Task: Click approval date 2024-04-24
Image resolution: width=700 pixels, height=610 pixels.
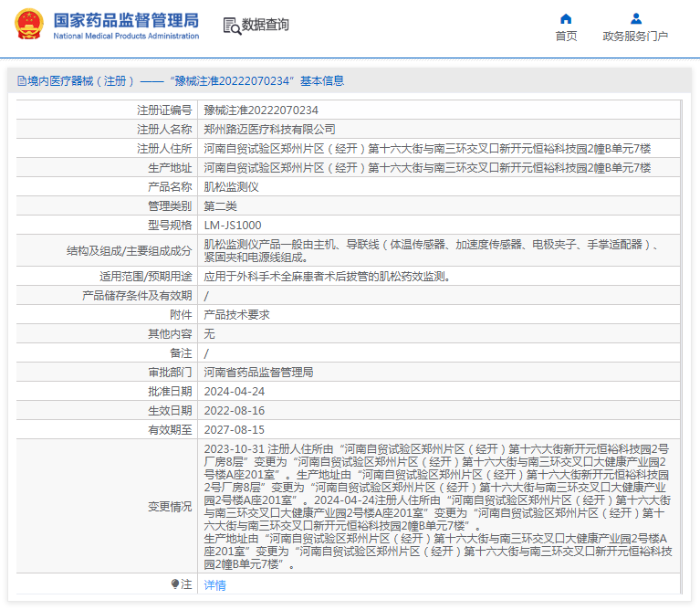Action: pyautogui.click(x=234, y=392)
